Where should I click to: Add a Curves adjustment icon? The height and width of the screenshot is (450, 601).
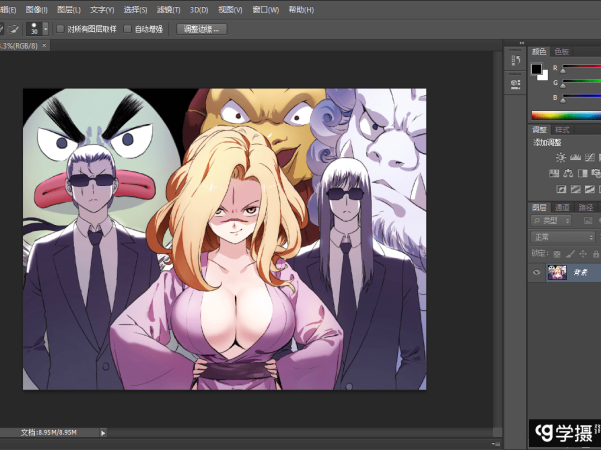[x=590, y=158]
